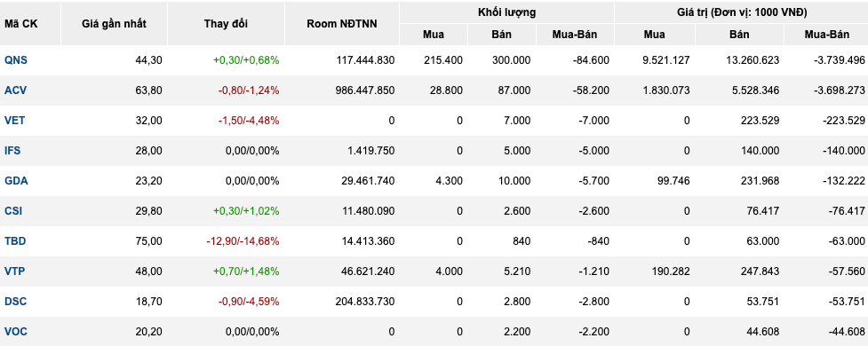Click the Giá trị (Đơn vị: 1000 VNĐ) header
This screenshot has width=868, height=346.
click(741, 12)
